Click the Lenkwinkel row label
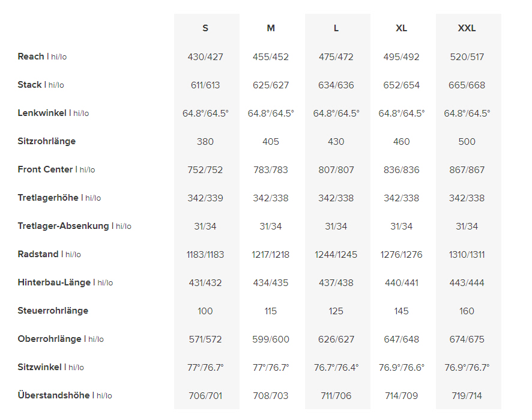Viewport: 532px width, 420px height. (x=42, y=113)
